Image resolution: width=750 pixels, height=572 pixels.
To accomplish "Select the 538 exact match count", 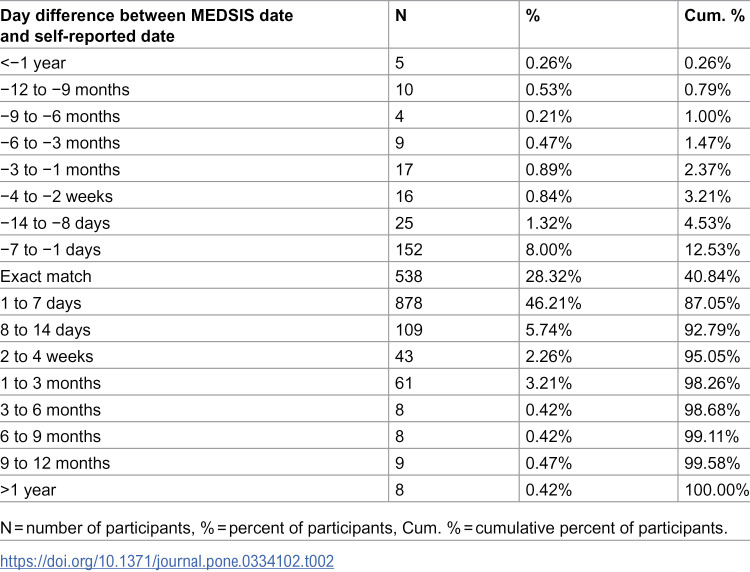I will click(409, 276).
